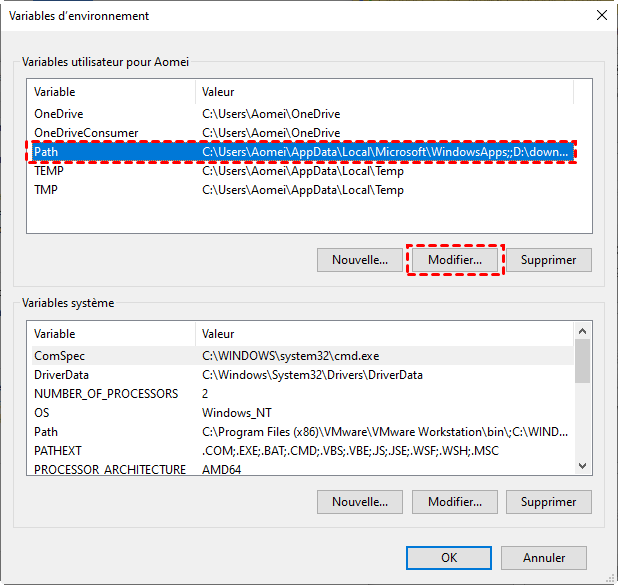
Task: Select the system Path variable row
Action: tap(300, 431)
